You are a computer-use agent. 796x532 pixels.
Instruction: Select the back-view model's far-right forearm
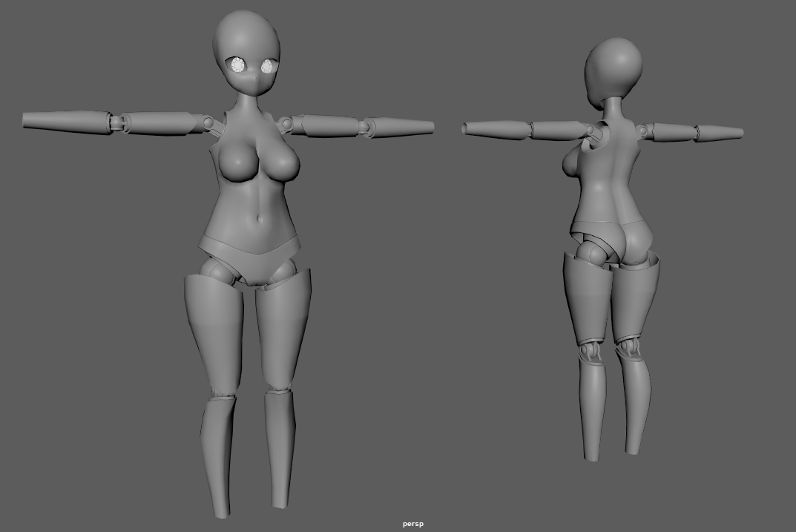click(x=718, y=133)
